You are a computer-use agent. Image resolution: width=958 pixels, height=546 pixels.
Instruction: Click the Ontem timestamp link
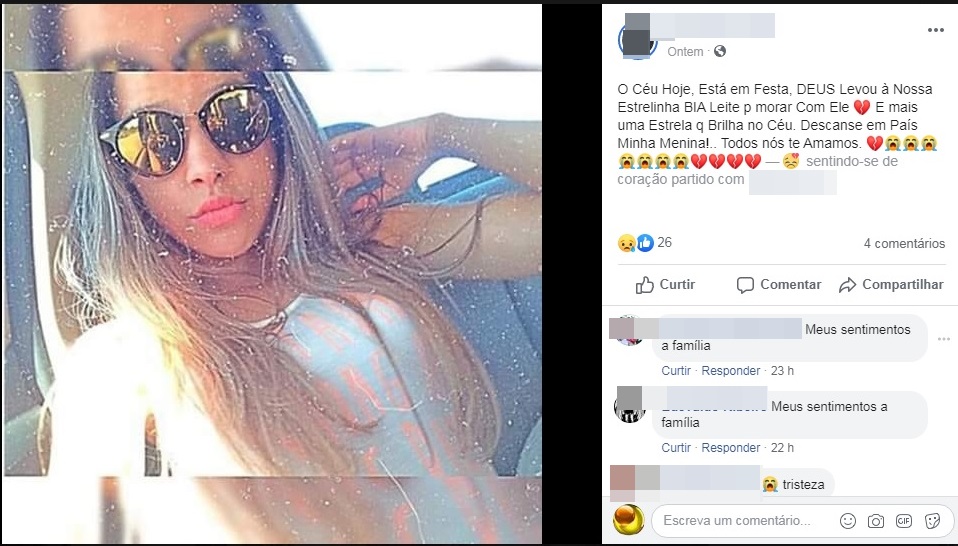click(685, 52)
